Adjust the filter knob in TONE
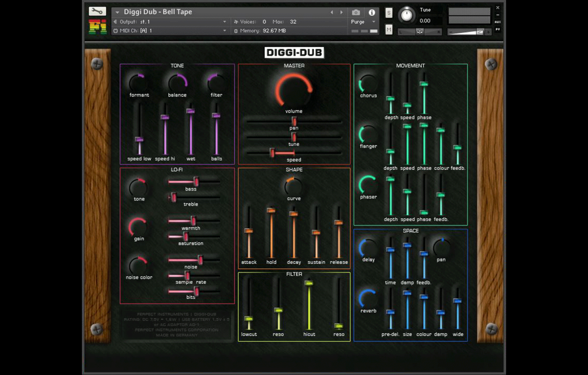 coord(216,83)
